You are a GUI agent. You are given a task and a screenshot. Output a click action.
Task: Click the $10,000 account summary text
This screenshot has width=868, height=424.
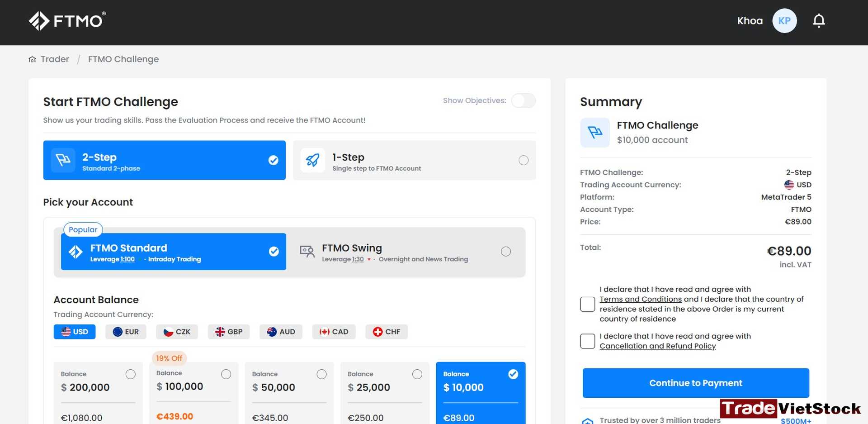(x=652, y=140)
